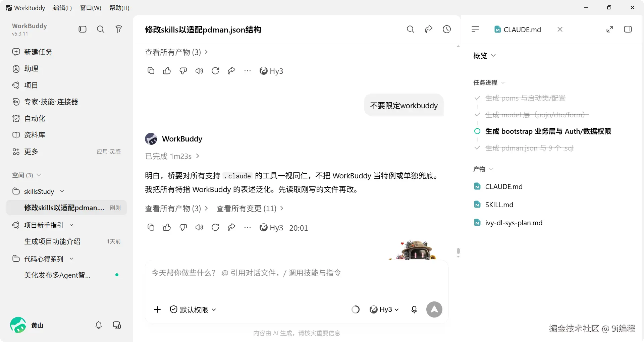Open ellipsis menu on 20:01 reply
This screenshot has width=644, height=342.
tap(248, 228)
